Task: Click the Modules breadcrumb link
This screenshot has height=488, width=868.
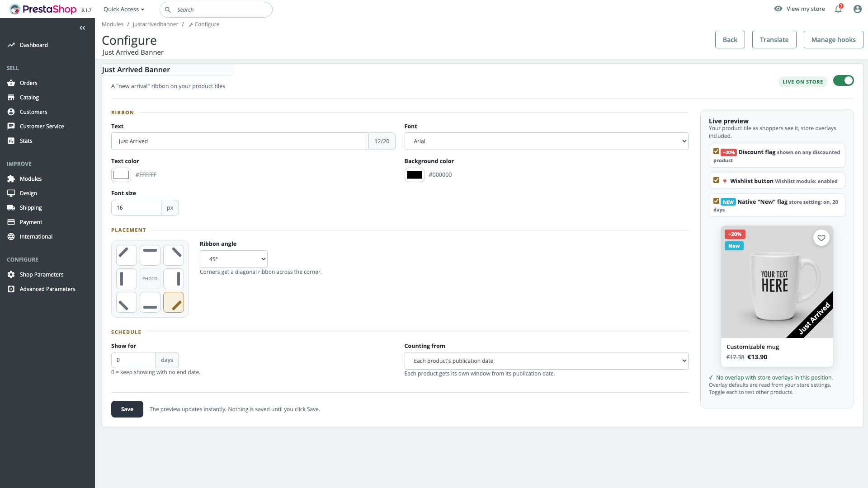Action: (x=113, y=24)
